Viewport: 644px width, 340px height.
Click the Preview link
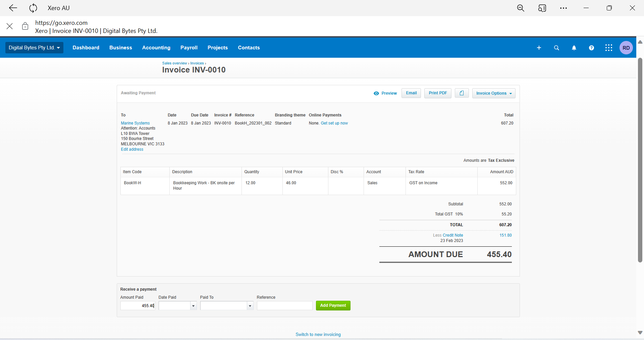(389, 93)
